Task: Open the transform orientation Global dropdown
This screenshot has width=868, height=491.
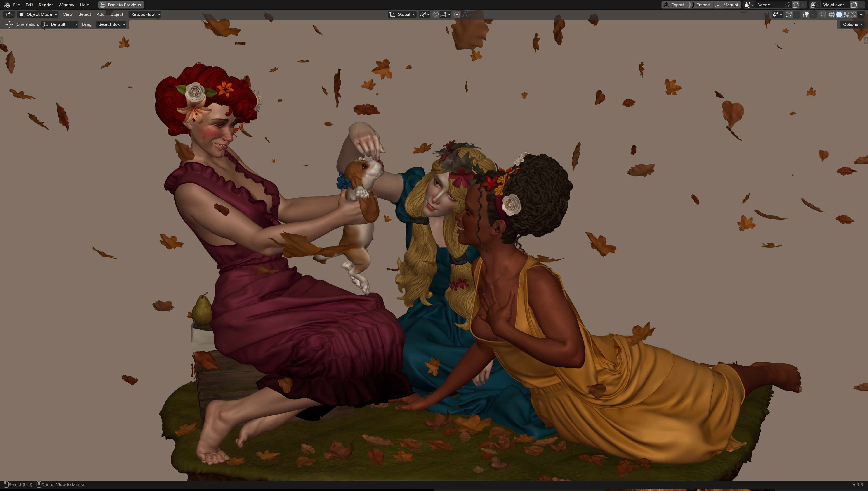Action: pyautogui.click(x=403, y=14)
